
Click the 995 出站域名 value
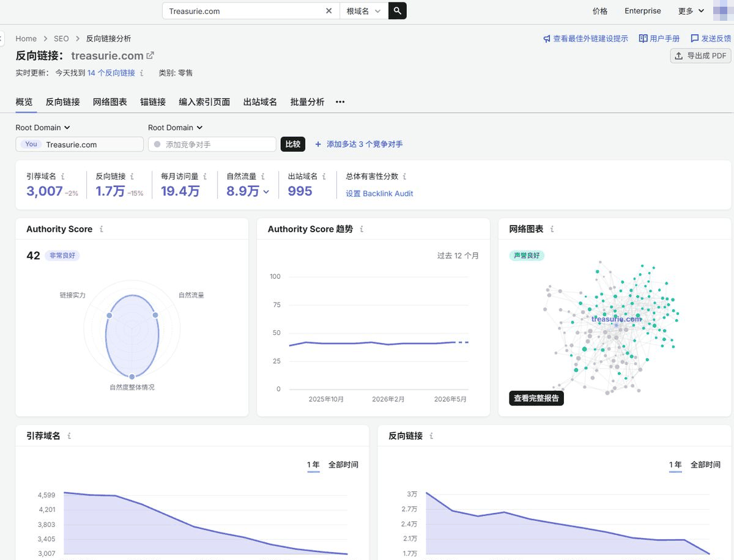300,191
